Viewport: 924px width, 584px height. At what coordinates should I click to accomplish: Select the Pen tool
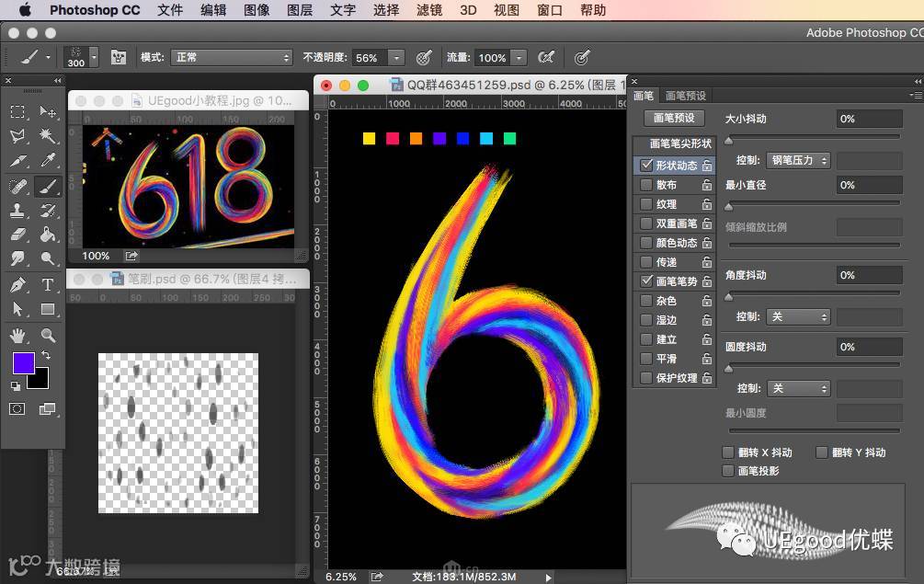coord(17,284)
